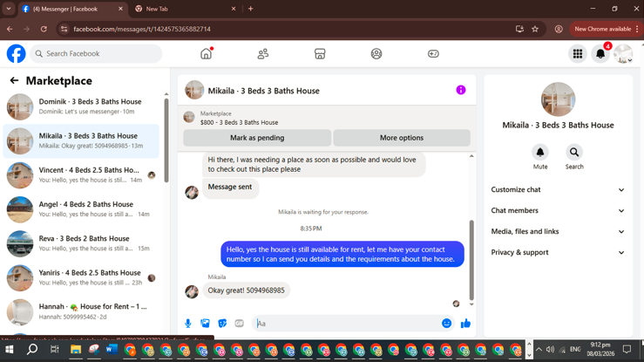Expand Customize chat section
Image resolution: width=644 pixels, height=362 pixels.
tap(558, 189)
